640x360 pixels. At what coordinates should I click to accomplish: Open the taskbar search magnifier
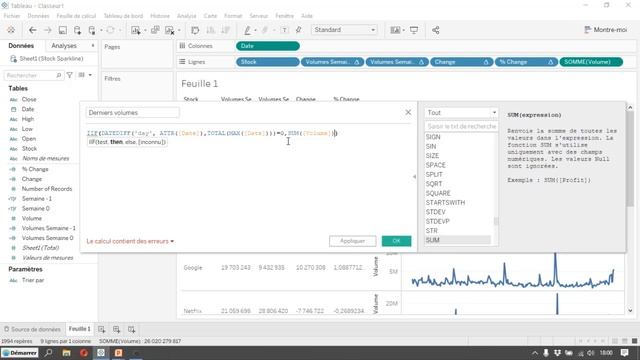click(x=49, y=353)
